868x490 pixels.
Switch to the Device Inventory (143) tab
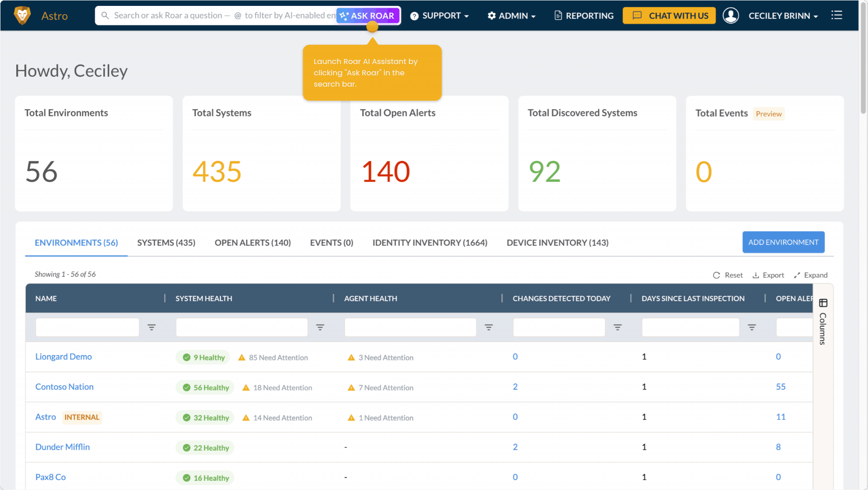coord(558,243)
